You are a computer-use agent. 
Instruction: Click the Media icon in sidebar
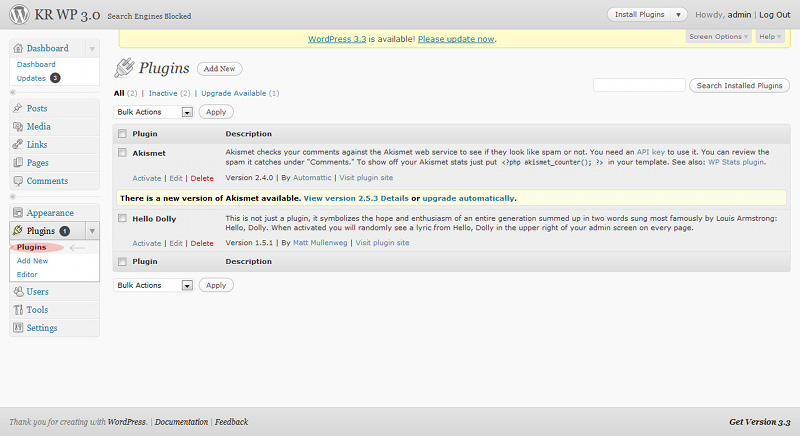(x=18, y=126)
